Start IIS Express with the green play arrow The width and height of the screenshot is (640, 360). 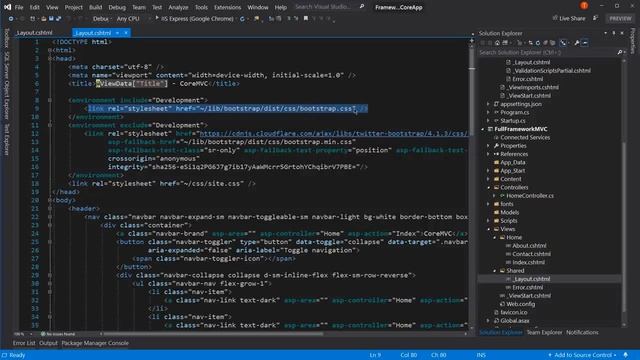(157, 18)
